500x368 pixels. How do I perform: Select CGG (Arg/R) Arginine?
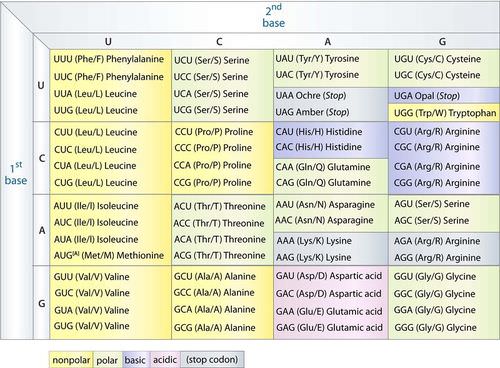(x=437, y=183)
